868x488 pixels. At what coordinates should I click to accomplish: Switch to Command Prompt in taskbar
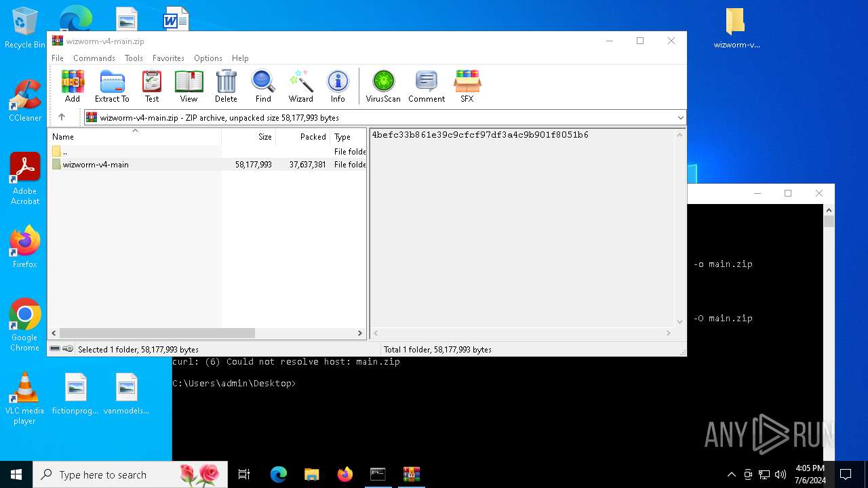coord(378,474)
